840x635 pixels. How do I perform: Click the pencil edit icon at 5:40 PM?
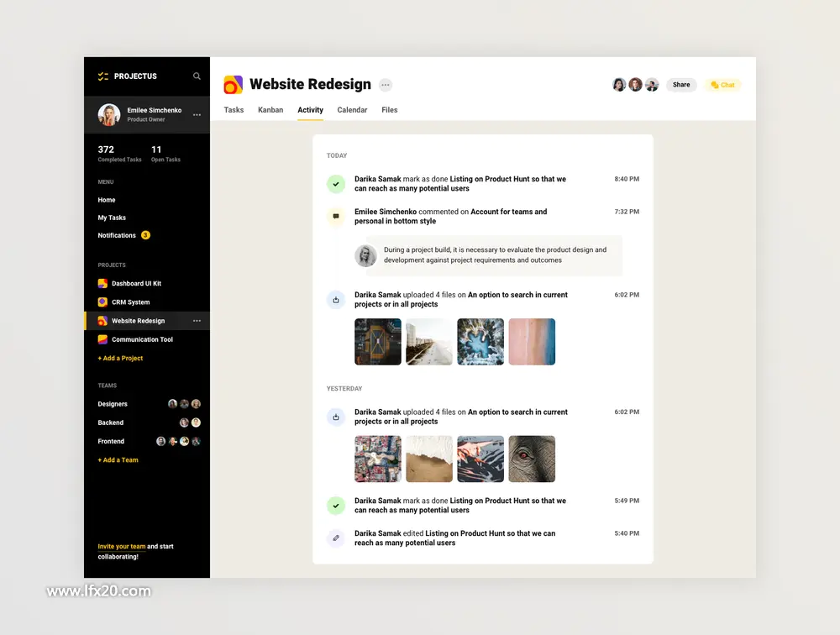point(336,538)
